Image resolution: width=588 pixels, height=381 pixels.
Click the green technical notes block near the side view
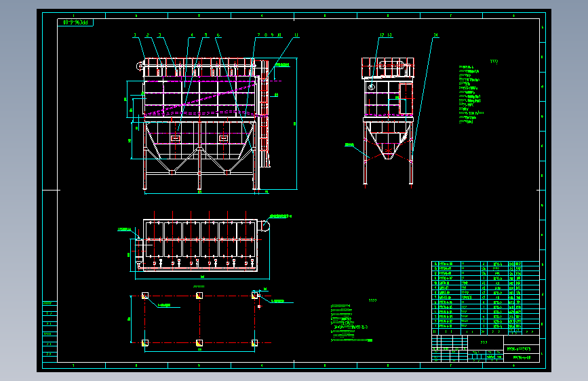(471, 94)
